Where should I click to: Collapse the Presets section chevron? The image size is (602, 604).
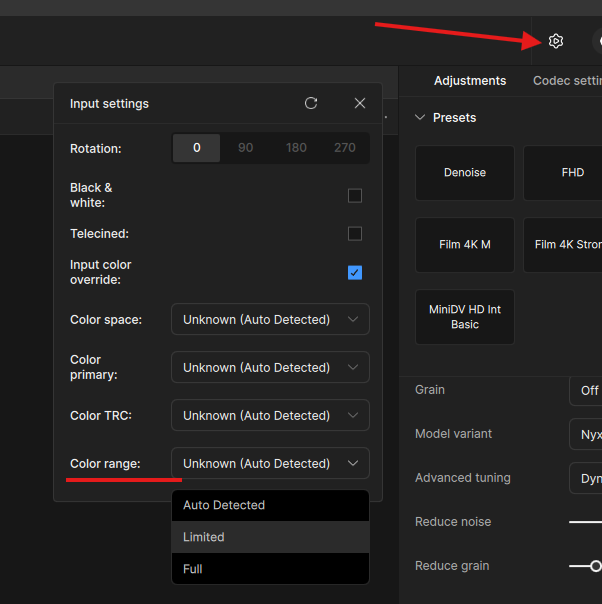[420, 118]
